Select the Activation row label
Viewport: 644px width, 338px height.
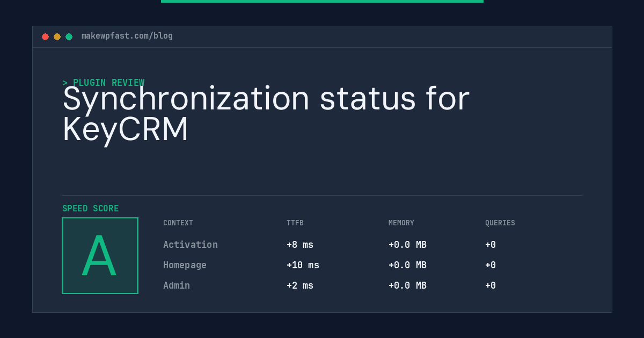[x=191, y=245]
